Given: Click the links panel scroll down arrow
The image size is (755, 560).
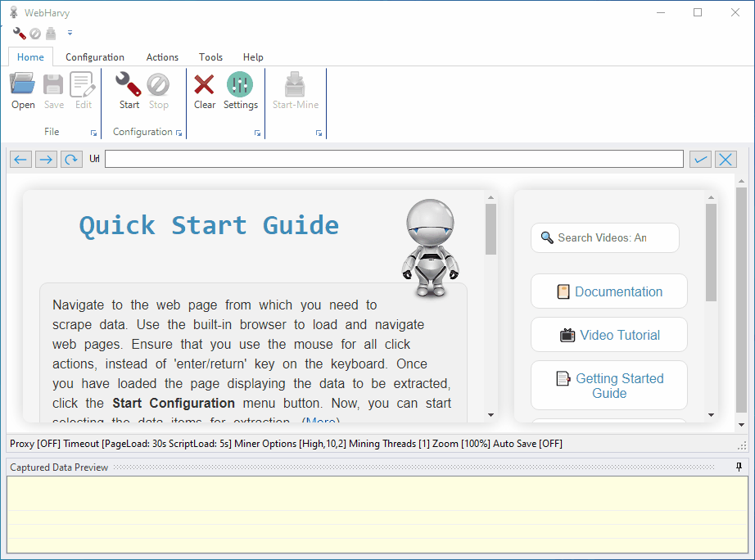Looking at the screenshot, I should (711, 415).
